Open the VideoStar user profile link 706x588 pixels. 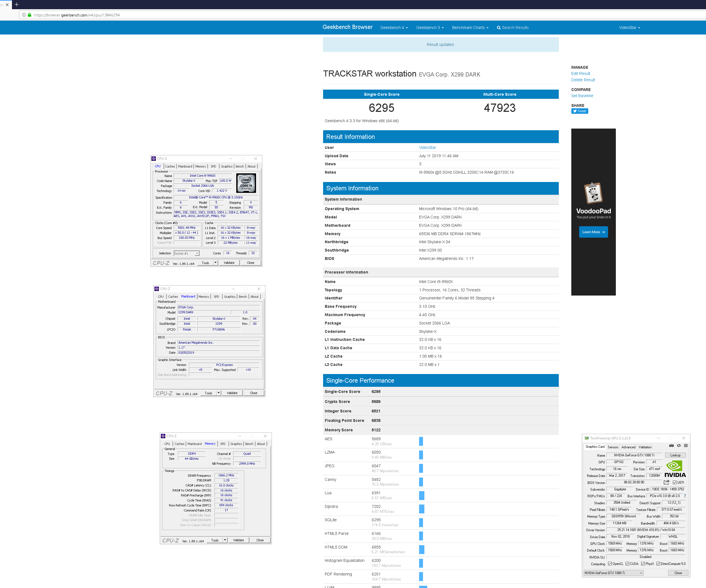tap(427, 147)
